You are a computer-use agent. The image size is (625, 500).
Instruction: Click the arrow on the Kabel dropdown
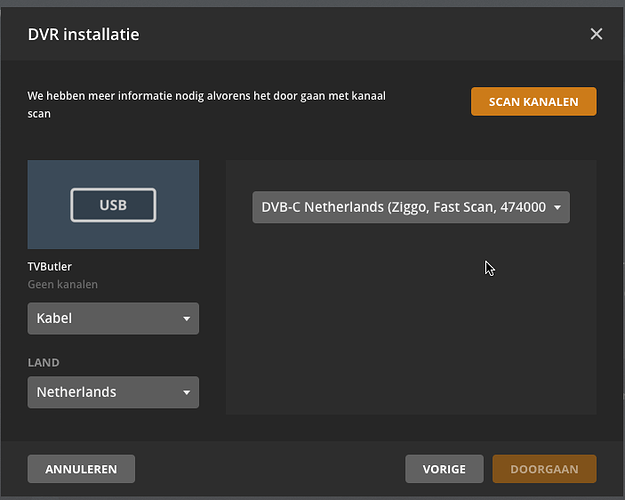coord(186,319)
